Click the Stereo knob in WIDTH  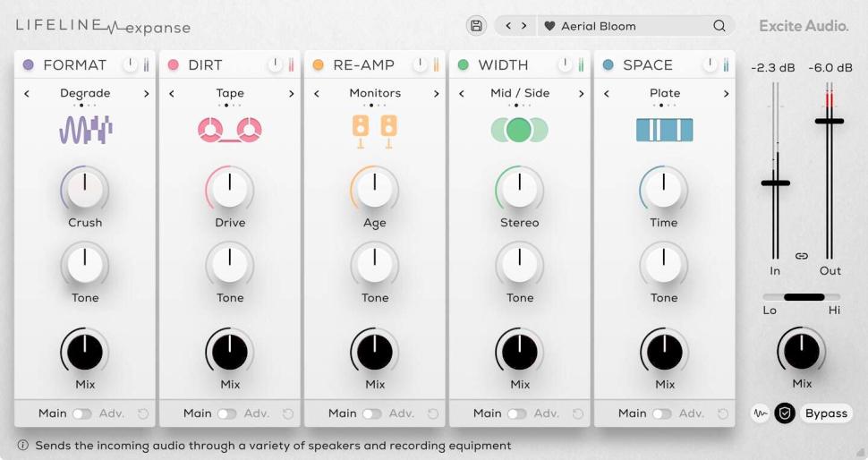tap(519, 189)
